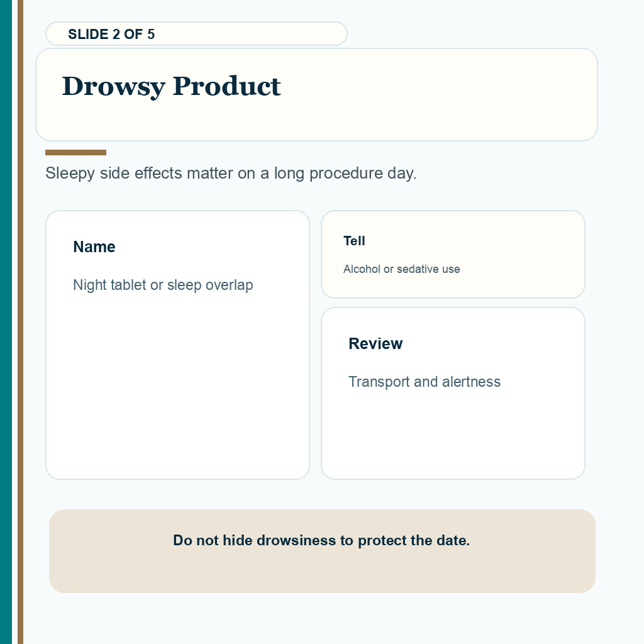Click the beige drowsiness warning banner
The height and width of the screenshot is (644, 644).
click(x=322, y=551)
